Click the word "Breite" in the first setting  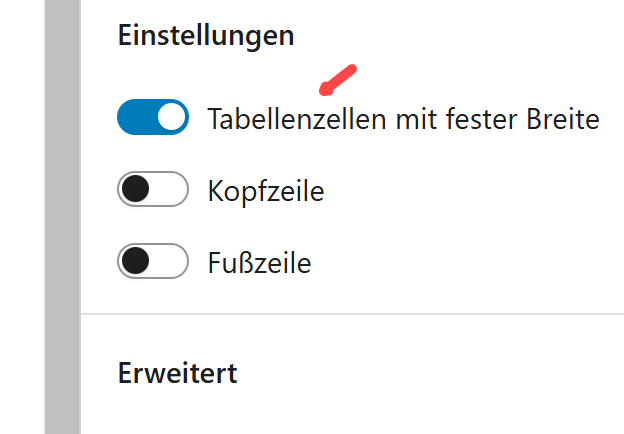tap(562, 119)
